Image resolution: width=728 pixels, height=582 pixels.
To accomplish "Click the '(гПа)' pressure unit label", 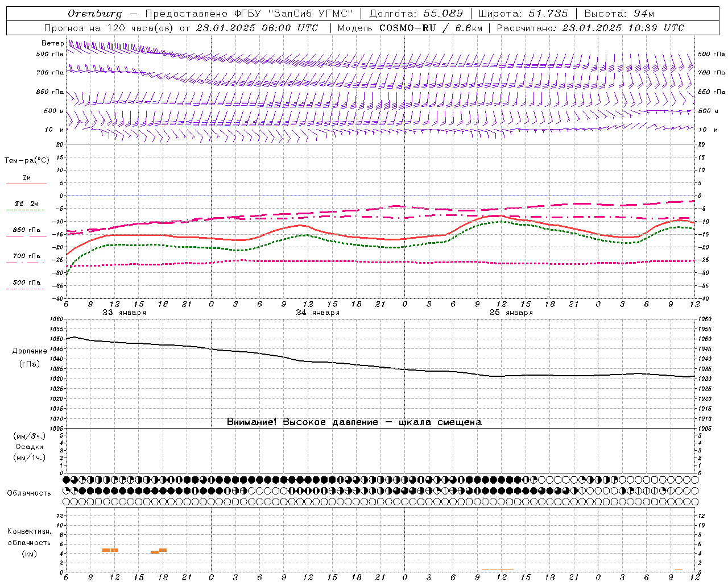I will pyautogui.click(x=30, y=364).
